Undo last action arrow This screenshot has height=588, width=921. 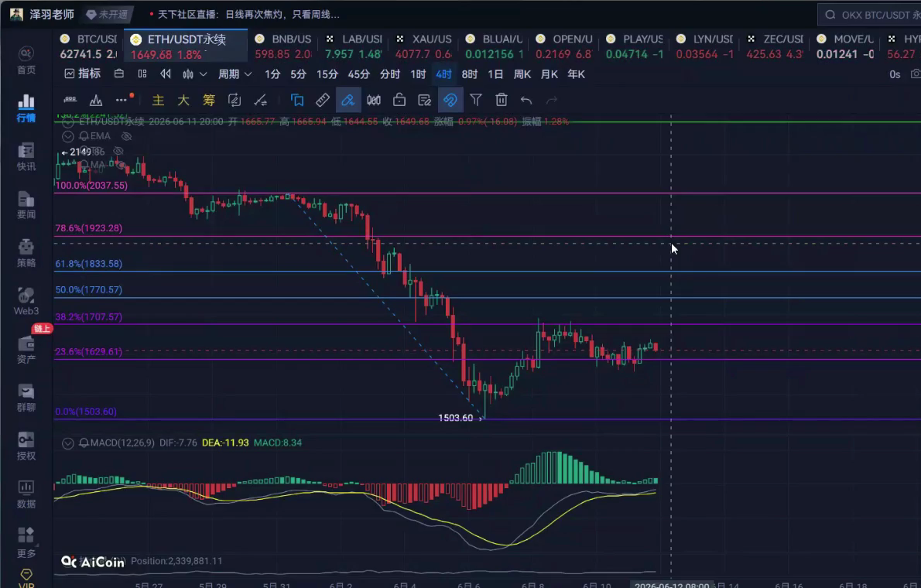click(x=526, y=100)
